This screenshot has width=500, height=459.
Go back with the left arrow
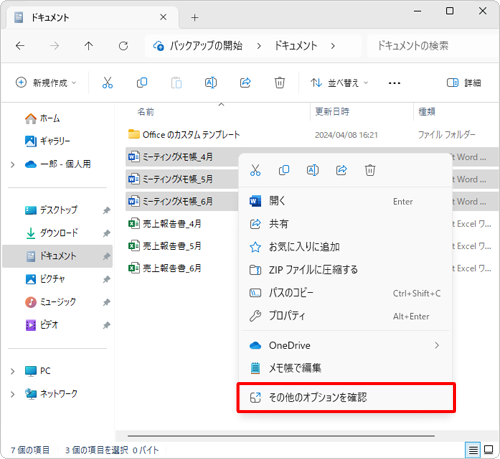point(20,46)
